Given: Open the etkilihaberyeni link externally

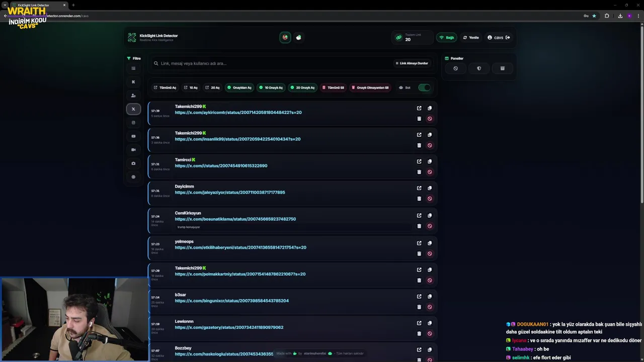Looking at the screenshot, I should [419, 243].
